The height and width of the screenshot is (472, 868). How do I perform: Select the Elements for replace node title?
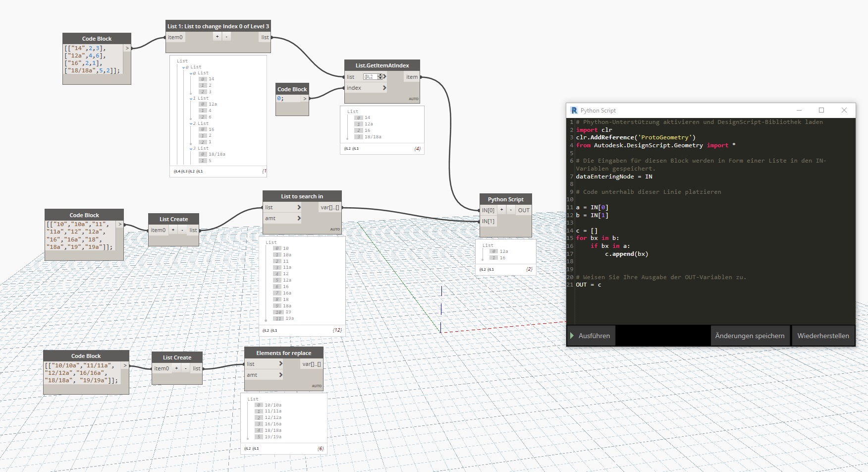tap(283, 353)
